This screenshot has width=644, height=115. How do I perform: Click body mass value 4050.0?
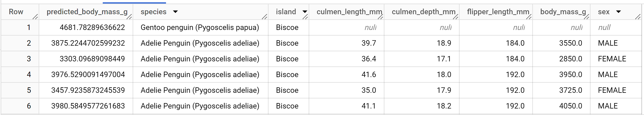click(570, 106)
